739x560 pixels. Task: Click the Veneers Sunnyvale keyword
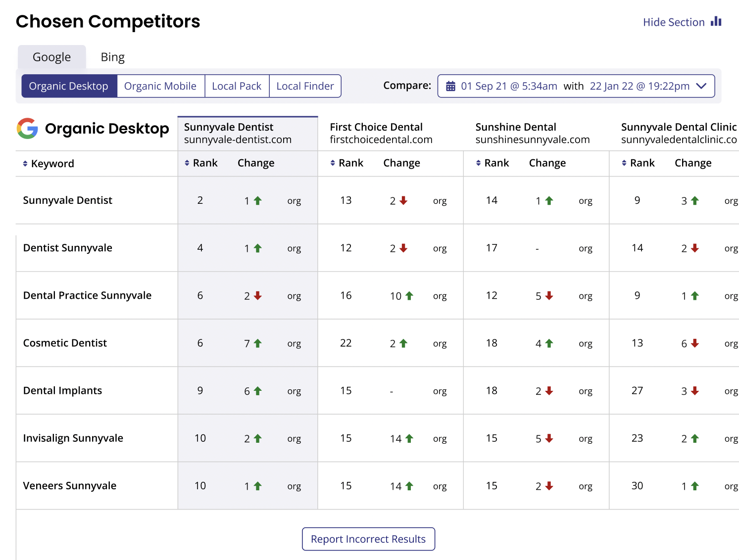tap(70, 486)
